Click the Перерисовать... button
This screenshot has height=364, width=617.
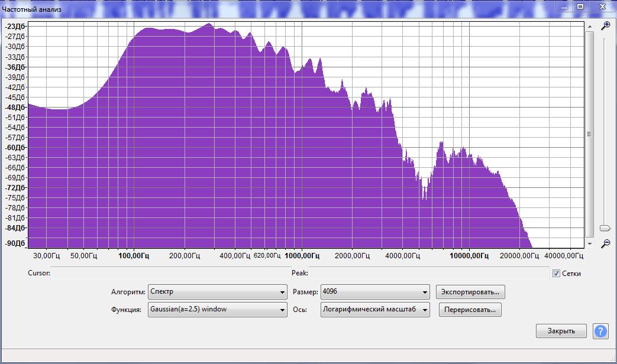point(470,310)
